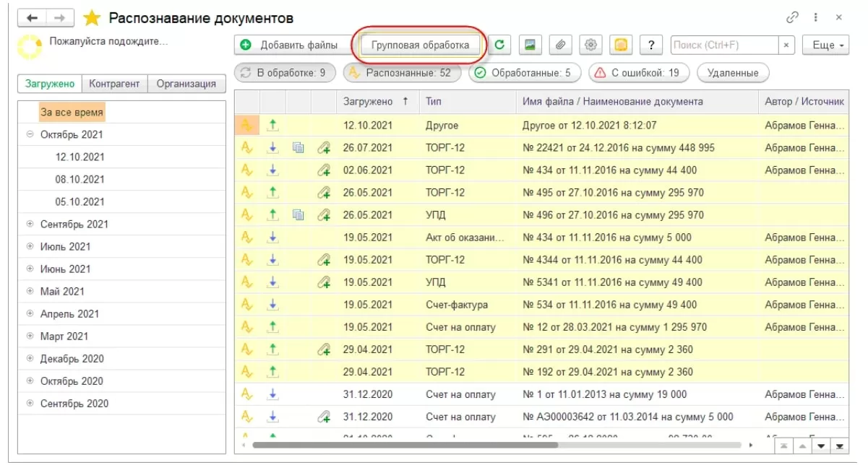Image resolution: width=868 pixels, height=465 pixels.
Task: Open settings via the gear icon
Action: 590,45
